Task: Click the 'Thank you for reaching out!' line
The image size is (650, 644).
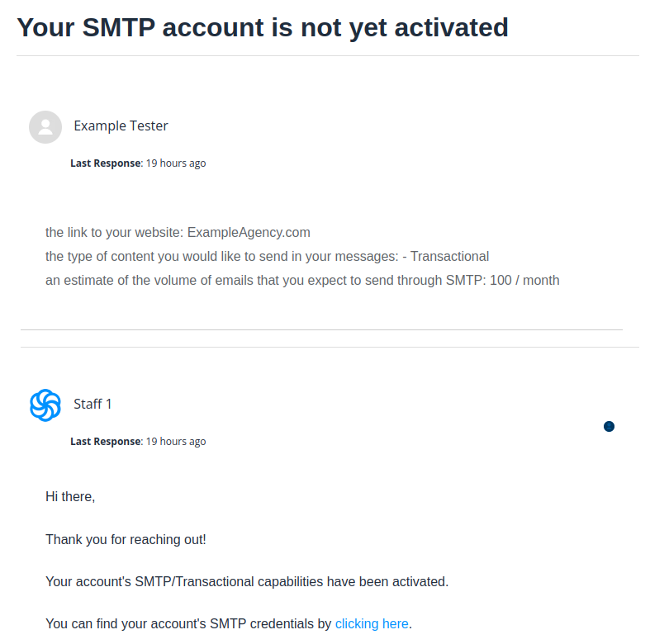Action: tap(126, 540)
